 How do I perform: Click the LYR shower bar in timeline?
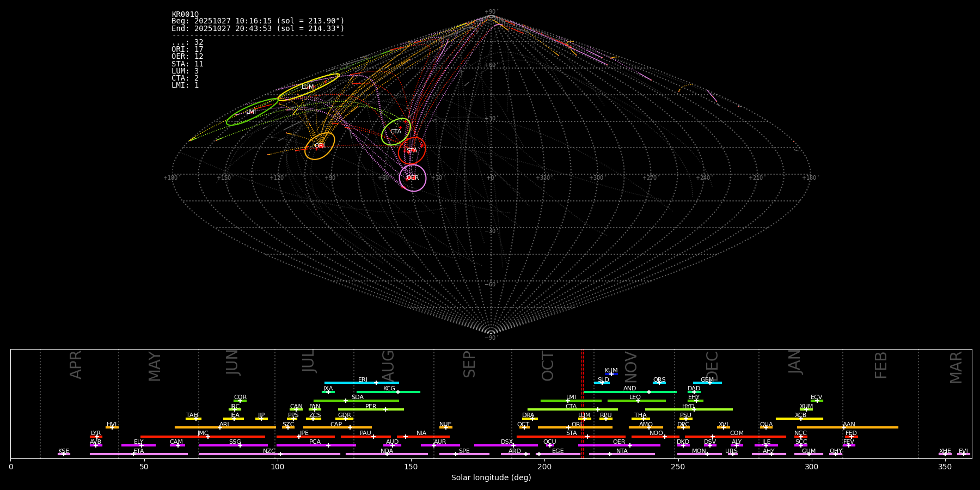coord(96,437)
